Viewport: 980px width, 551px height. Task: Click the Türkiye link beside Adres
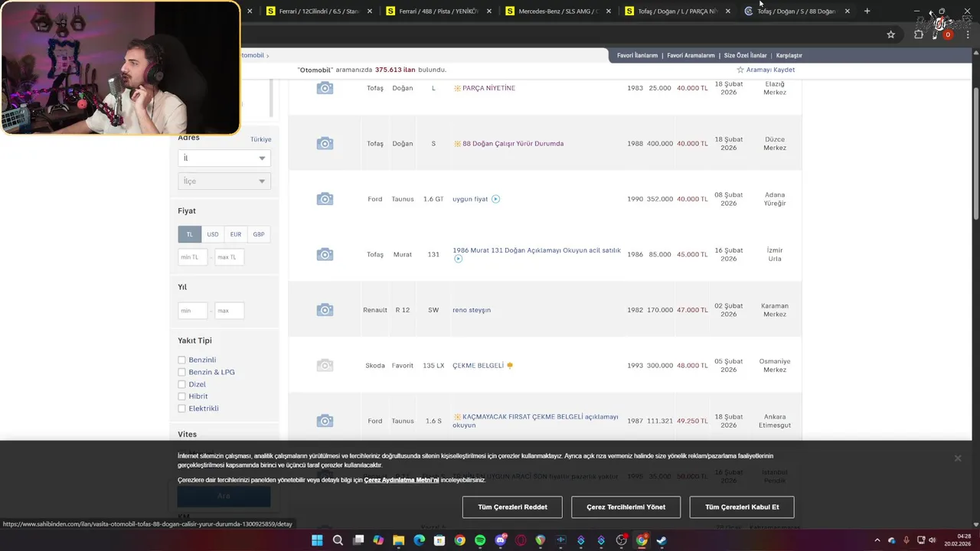pos(261,139)
